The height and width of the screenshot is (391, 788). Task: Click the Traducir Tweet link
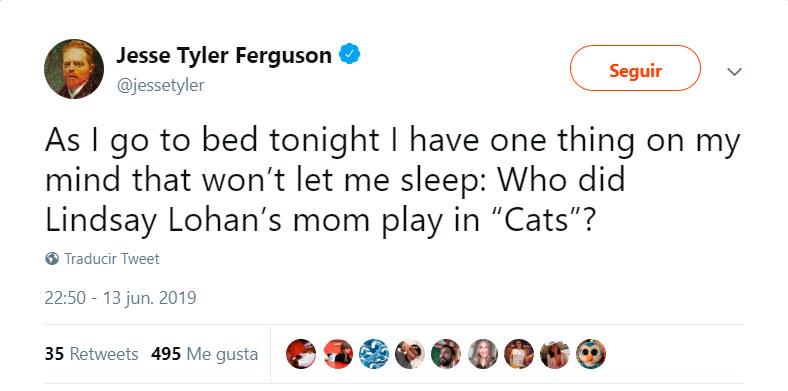tap(112, 259)
